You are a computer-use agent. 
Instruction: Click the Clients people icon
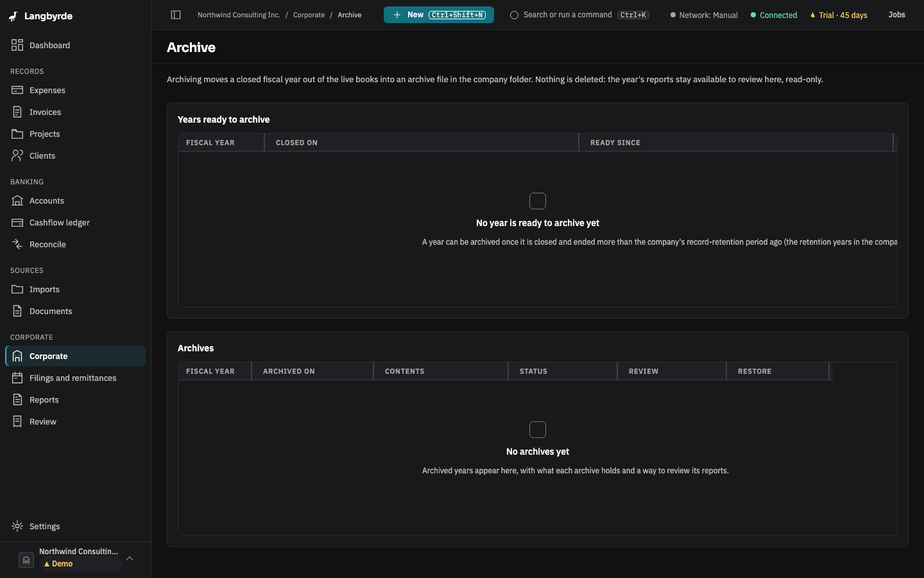(17, 155)
